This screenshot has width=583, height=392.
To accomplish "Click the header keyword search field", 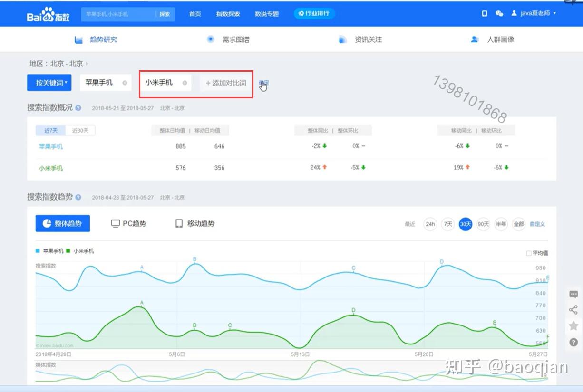I will click(x=118, y=14).
